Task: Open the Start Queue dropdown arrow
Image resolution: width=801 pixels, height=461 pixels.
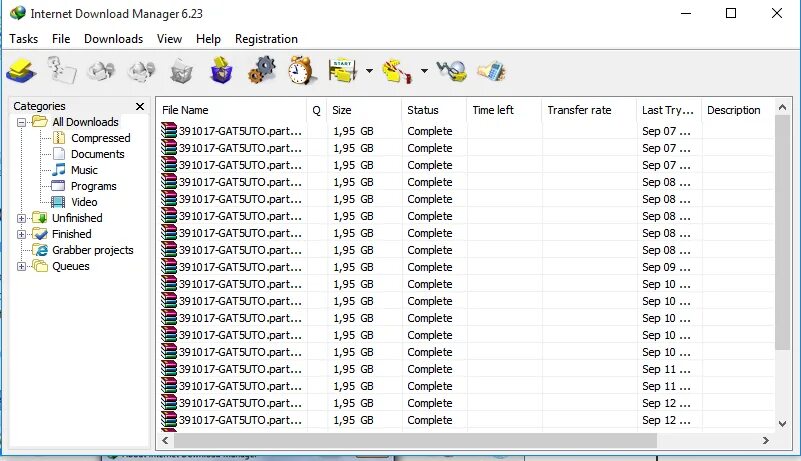Action: pyautogui.click(x=369, y=71)
